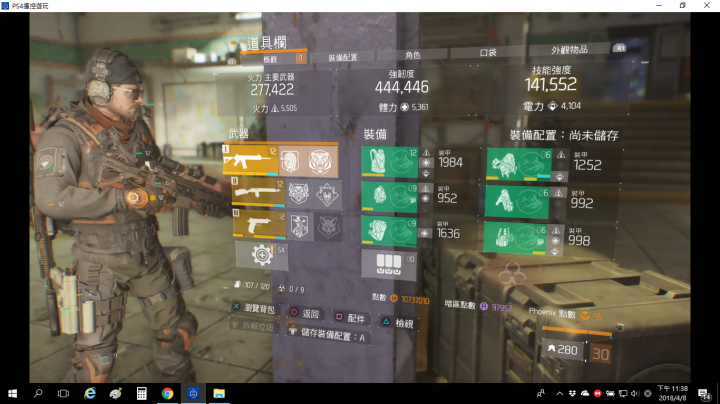Click the credits amount 10737010
The image size is (720, 404).
pos(415,300)
